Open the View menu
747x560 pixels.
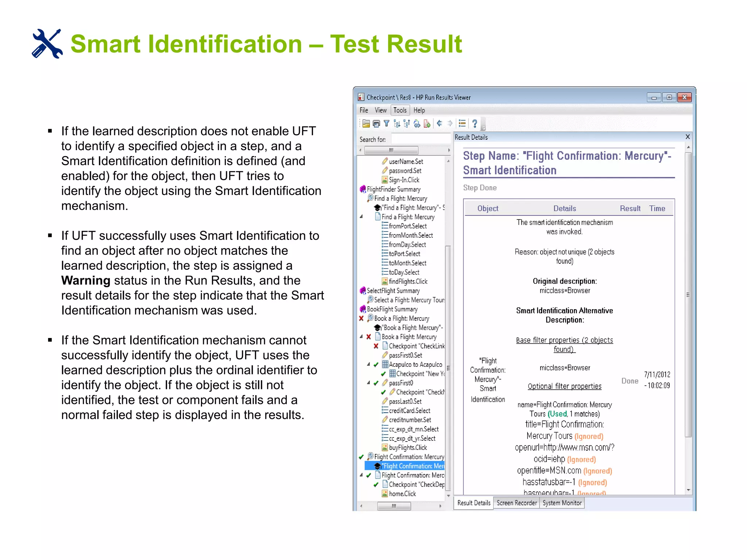point(380,110)
